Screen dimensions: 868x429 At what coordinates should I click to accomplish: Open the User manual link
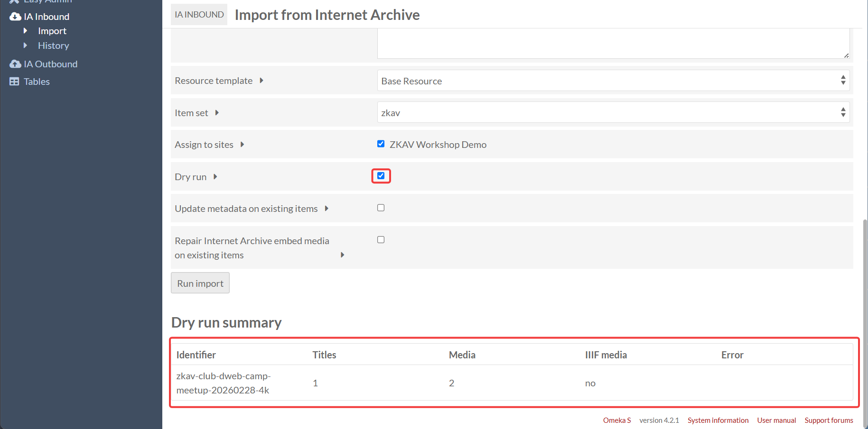pos(776,420)
